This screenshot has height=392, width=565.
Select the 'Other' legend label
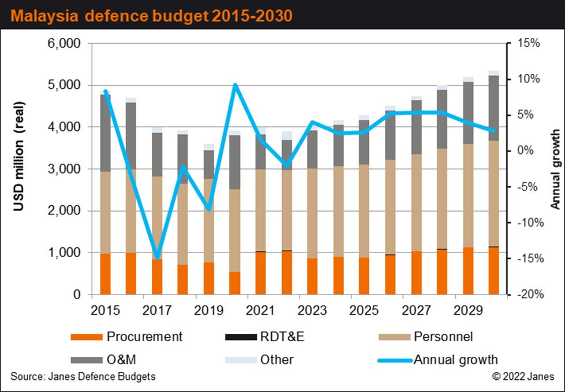[x=277, y=360]
